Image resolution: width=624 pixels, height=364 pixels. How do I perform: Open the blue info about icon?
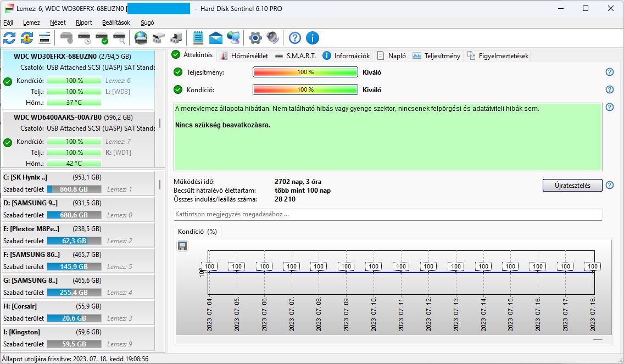(313, 38)
